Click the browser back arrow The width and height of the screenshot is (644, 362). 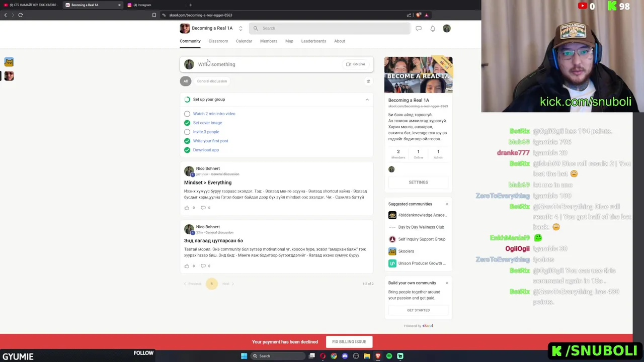(x=6, y=15)
